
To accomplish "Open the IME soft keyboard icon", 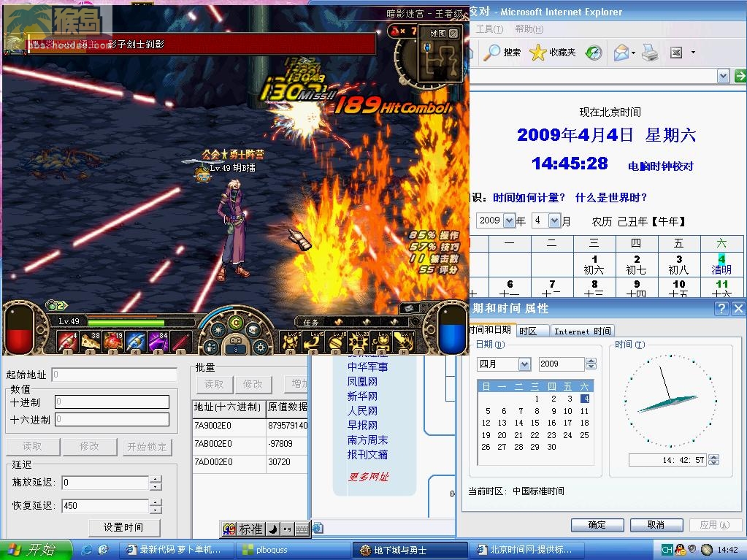I will coord(302,529).
